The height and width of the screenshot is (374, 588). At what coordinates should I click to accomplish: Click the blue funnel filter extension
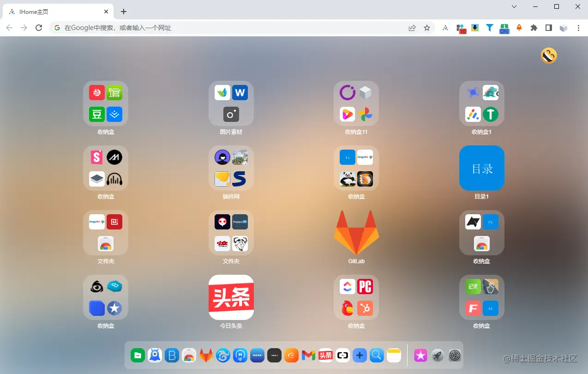[x=490, y=28]
